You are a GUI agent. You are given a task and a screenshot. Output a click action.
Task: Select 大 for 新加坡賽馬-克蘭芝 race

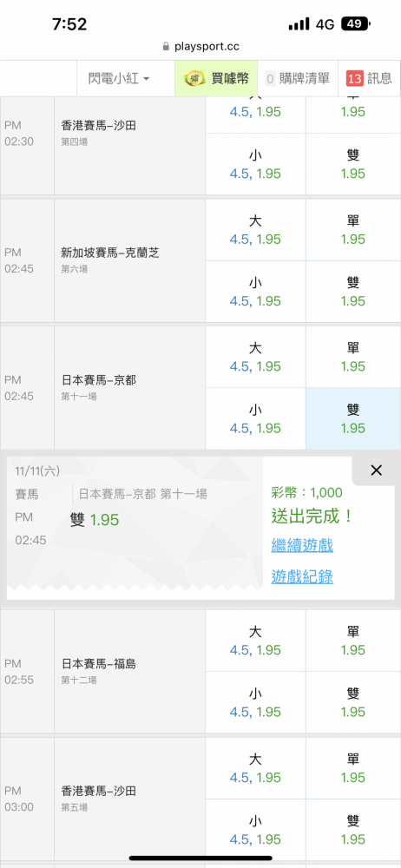pyautogui.click(x=255, y=230)
